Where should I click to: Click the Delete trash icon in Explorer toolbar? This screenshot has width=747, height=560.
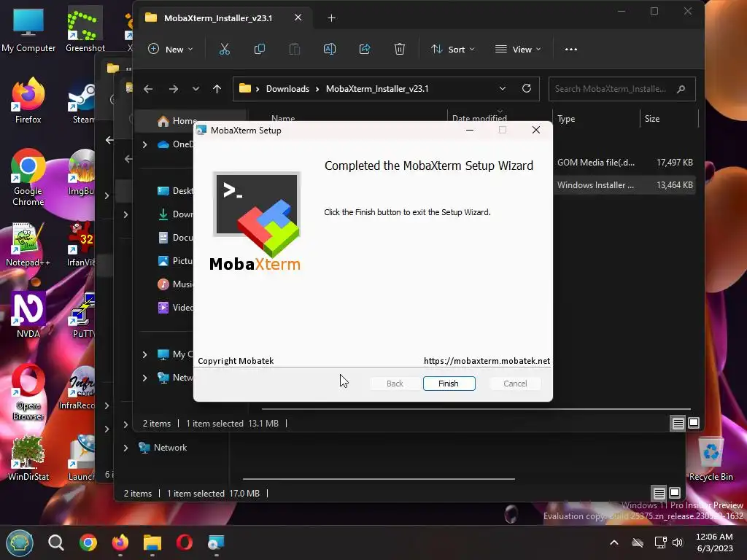pos(400,49)
